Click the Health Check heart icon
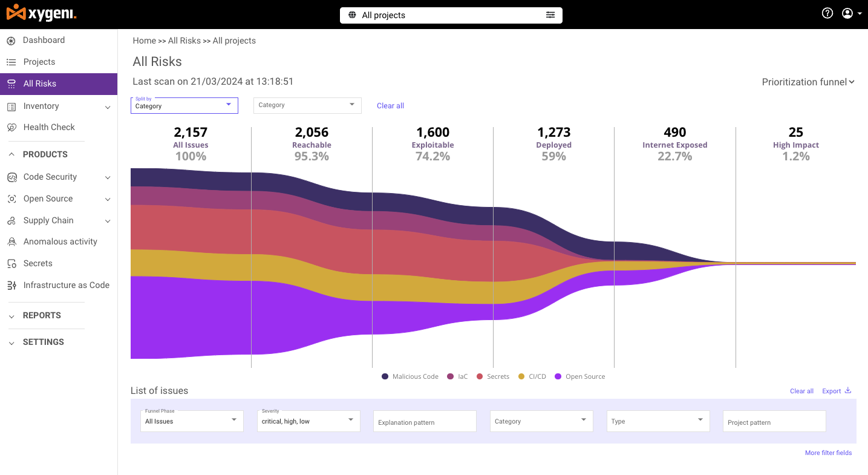This screenshot has width=868, height=475. pyautogui.click(x=11, y=128)
